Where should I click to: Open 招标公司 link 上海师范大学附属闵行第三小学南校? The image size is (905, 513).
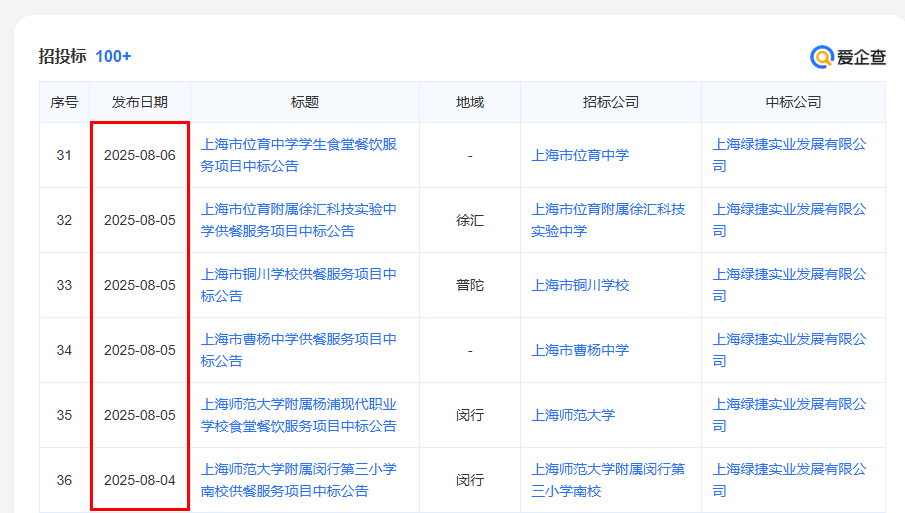[x=608, y=480]
